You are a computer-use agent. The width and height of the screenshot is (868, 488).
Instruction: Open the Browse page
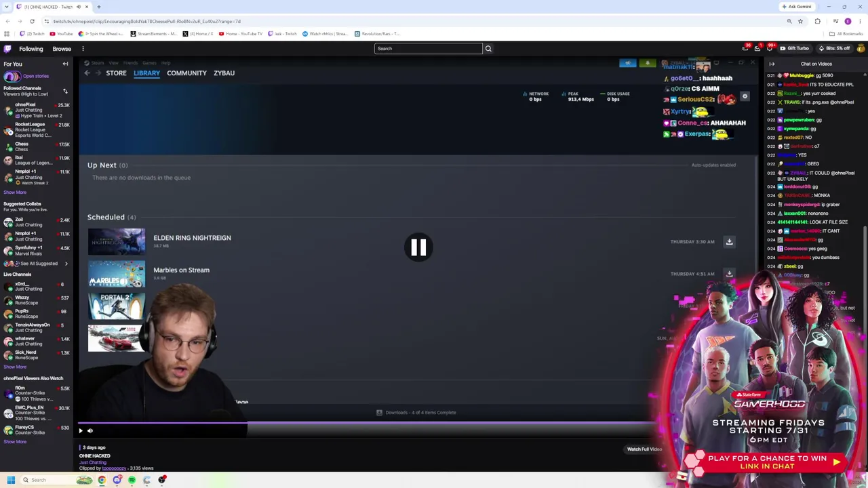point(62,49)
